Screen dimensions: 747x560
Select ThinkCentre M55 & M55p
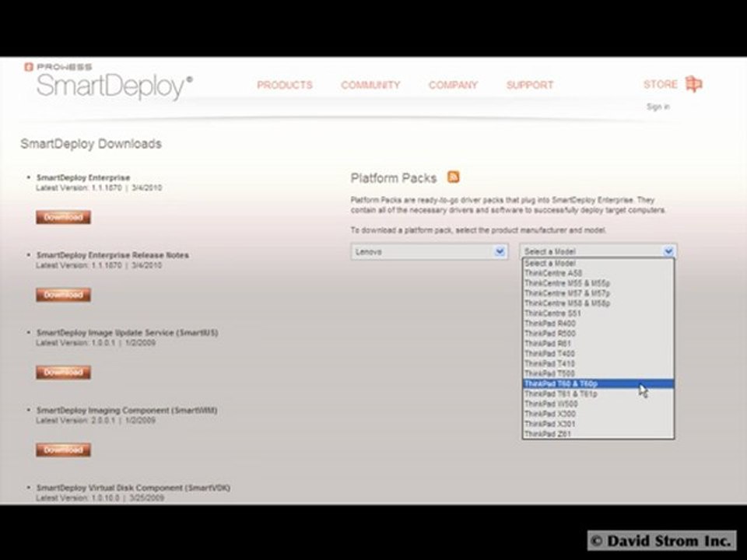[598, 283]
